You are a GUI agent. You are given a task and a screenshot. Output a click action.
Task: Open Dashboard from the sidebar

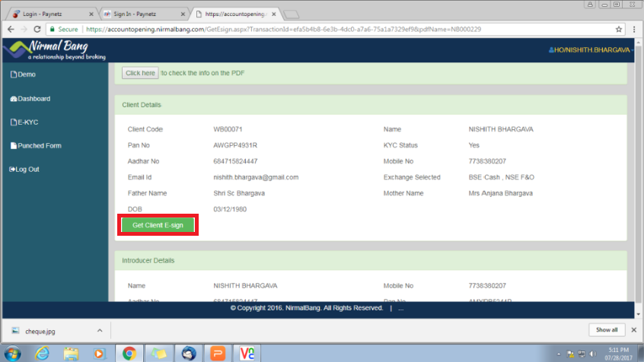[x=30, y=99]
